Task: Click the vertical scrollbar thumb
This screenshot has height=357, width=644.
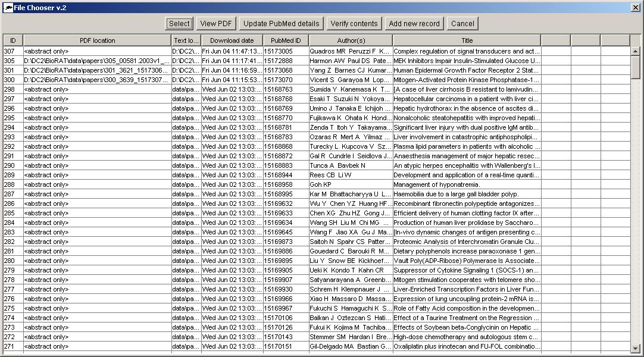Action: pos(636,67)
